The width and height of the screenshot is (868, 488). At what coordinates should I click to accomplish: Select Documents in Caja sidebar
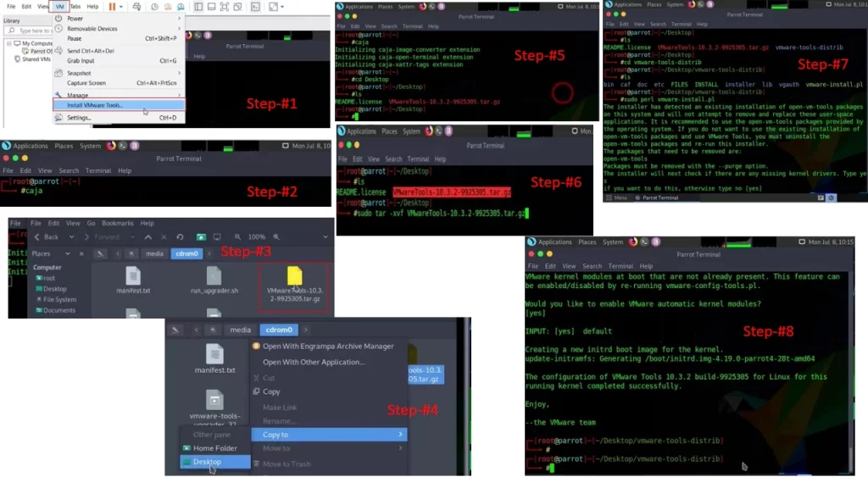[x=55, y=310]
